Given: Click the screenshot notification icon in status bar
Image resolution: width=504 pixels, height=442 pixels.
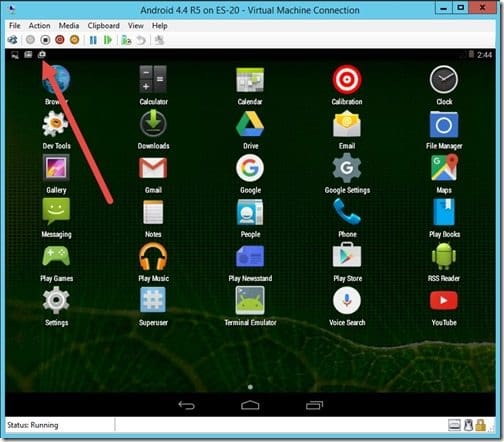Looking at the screenshot, I should (41, 54).
